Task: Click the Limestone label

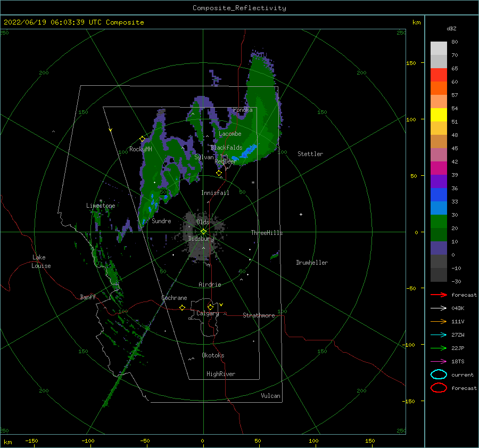Action: [101, 206]
